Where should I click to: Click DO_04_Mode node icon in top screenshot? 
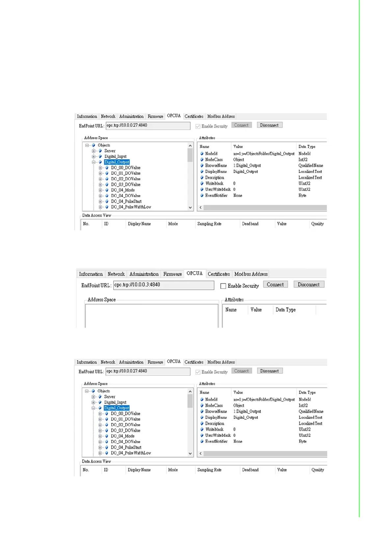point(107,190)
